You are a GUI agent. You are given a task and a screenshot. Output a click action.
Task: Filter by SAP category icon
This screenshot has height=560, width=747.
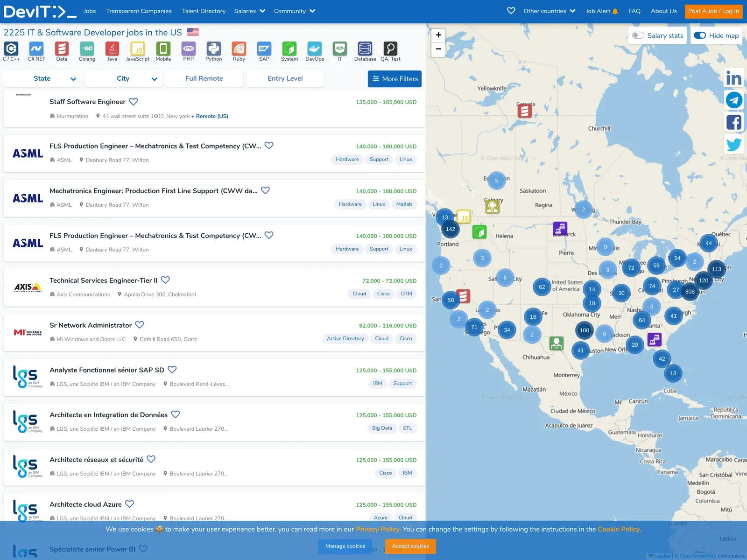(264, 49)
